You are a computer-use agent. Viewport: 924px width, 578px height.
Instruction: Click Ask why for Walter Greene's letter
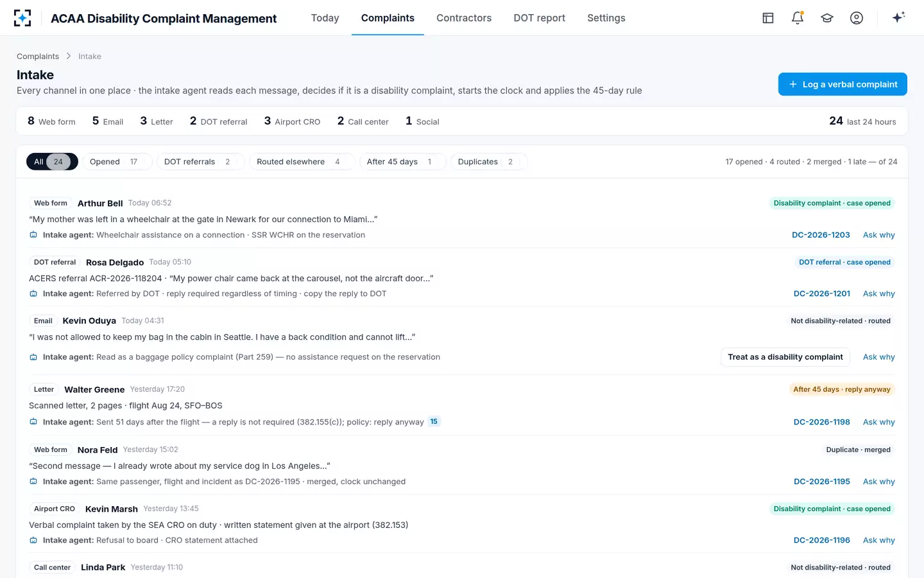(x=879, y=422)
